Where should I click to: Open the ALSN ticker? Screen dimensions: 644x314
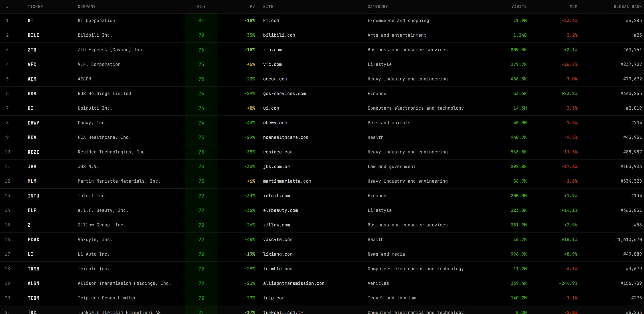[x=33, y=283]
